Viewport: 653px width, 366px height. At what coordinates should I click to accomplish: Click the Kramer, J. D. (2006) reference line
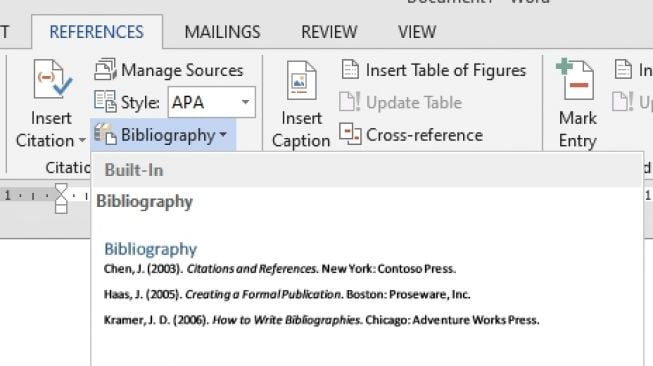click(322, 320)
